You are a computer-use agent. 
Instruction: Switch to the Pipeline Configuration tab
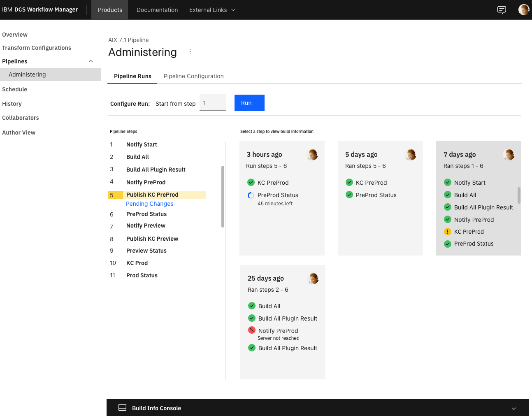[194, 76]
